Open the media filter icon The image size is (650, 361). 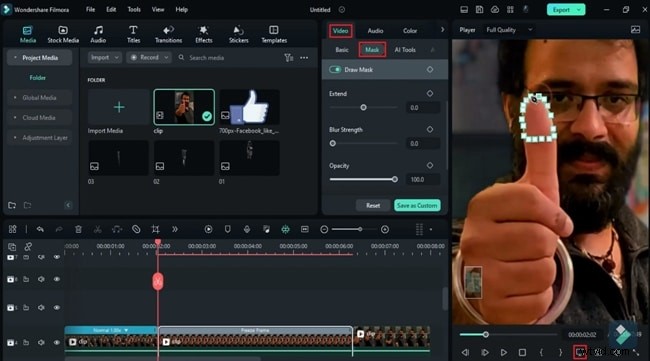(289, 58)
